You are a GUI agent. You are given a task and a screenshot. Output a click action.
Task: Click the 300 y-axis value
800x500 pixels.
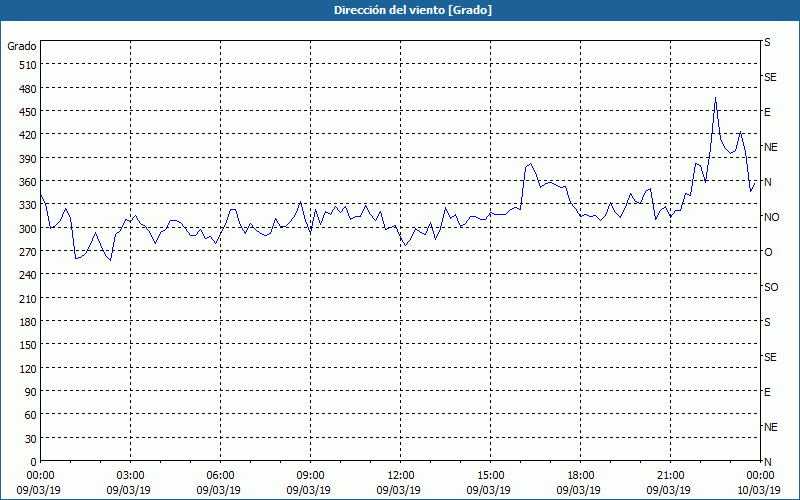pos(28,229)
